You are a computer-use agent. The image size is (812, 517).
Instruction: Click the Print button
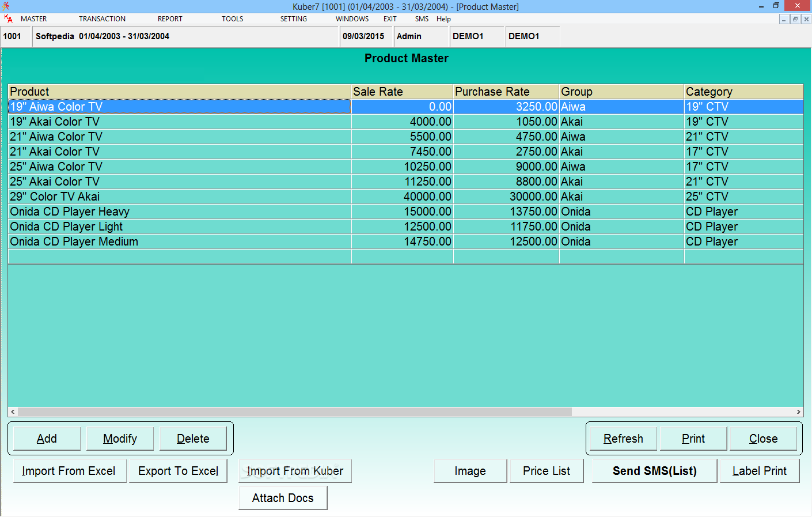(x=693, y=439)
